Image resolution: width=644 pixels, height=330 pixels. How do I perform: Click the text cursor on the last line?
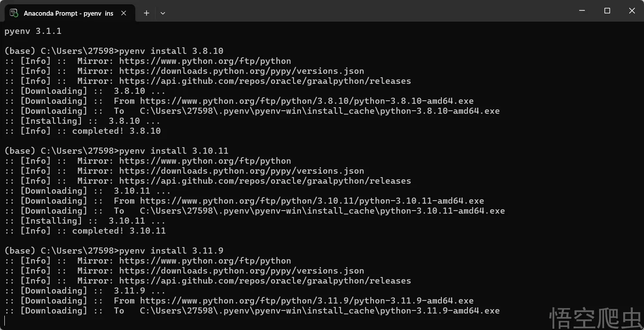(x=5, y=321)
